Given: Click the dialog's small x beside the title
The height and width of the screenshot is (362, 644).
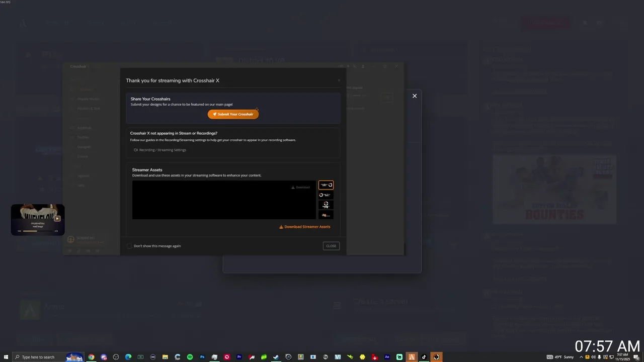Looking at the screenshot, I should click(x=339, y=80).
